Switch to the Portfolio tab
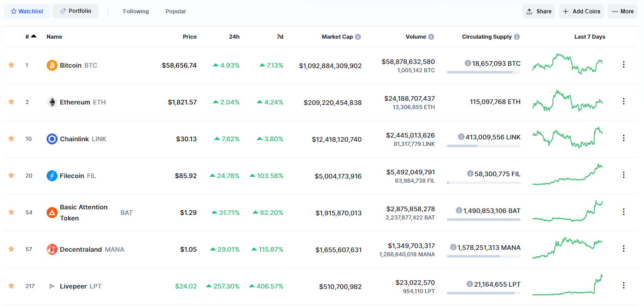644x306 pixels. click(75, 11)
